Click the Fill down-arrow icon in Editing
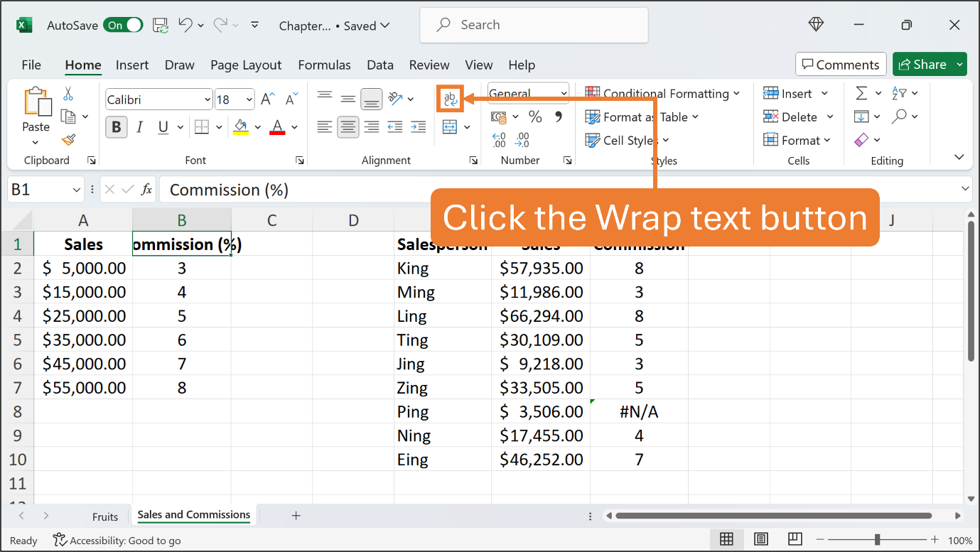This screenshot has width=980, height=552. (x=861, y=117)
